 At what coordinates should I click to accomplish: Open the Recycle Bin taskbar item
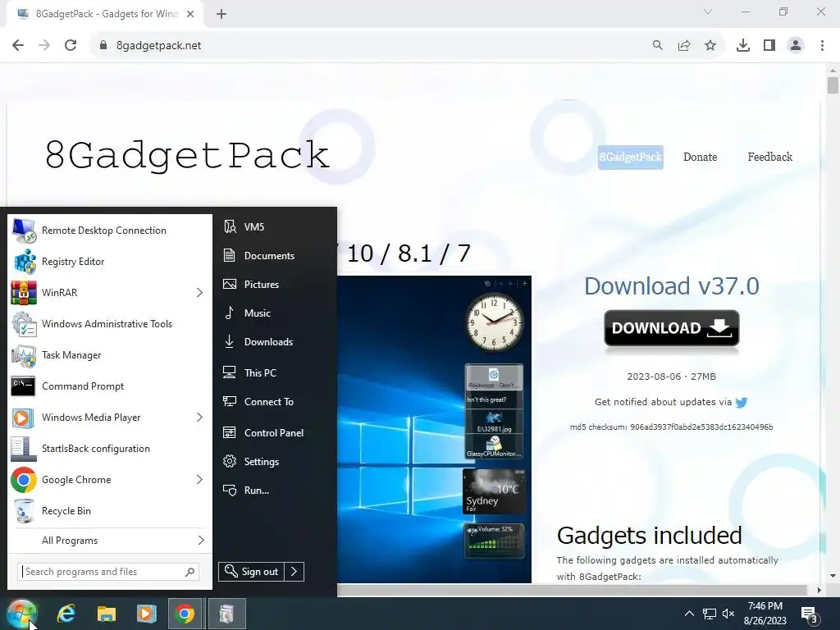226,614
